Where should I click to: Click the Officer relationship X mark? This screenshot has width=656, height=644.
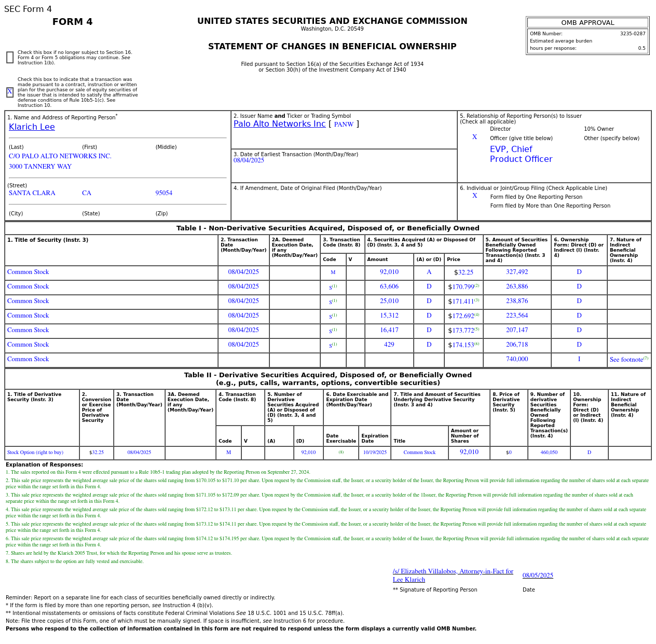click(474, 137)
